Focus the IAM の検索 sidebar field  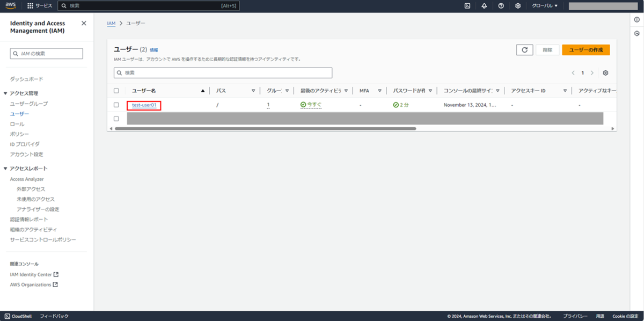[x=47, y=54]
